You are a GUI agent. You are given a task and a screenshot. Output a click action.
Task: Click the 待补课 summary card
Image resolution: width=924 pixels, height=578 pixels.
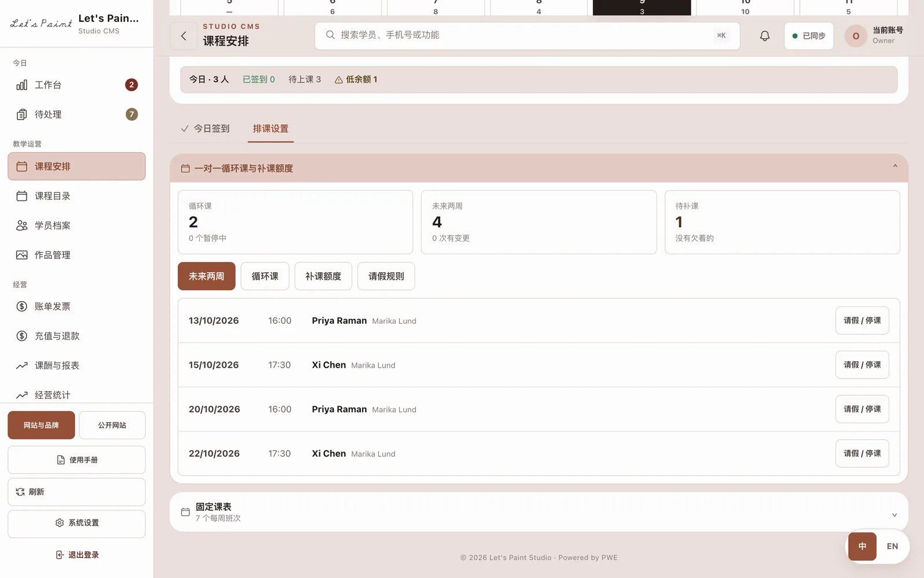(x=782, y=222)
